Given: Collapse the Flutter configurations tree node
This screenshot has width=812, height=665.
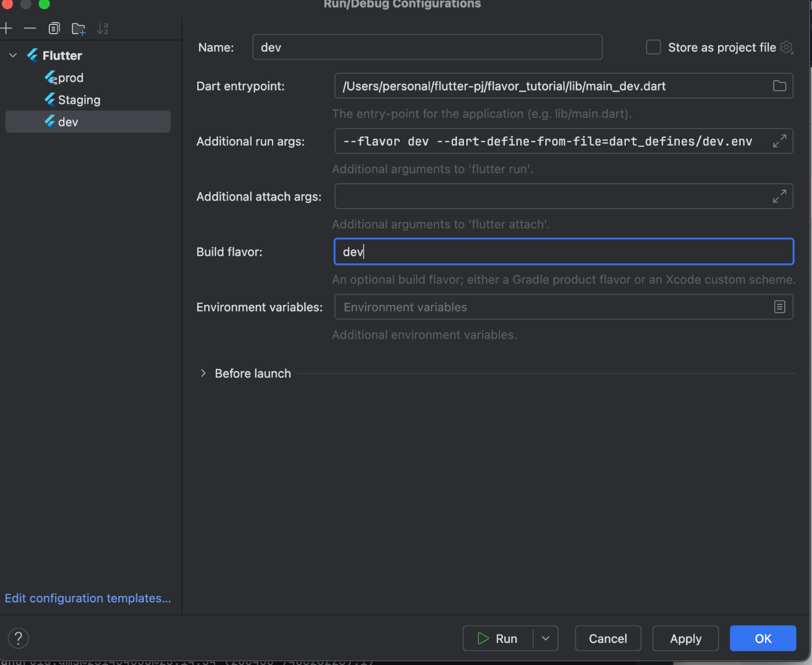Looking at the screenshot, I should (13, 55).
